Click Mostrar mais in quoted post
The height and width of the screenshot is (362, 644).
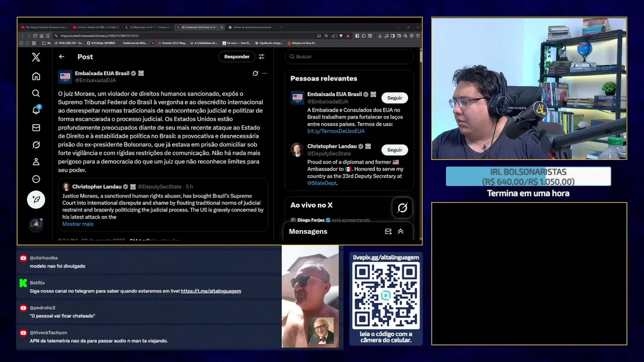coord(78,224)
